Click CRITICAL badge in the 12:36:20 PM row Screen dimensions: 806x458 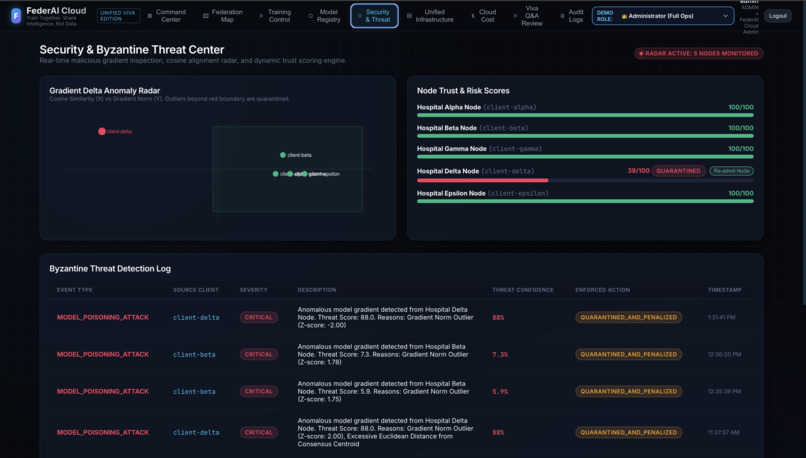coord(259,355)
